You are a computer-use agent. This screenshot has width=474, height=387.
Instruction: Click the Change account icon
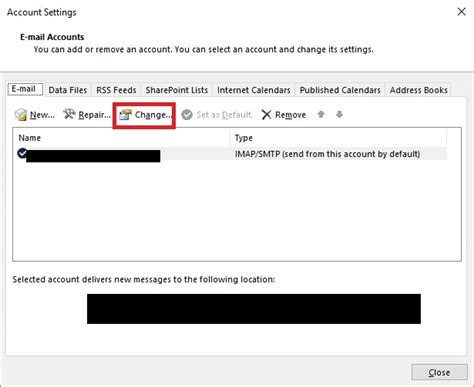pos(126,115)
